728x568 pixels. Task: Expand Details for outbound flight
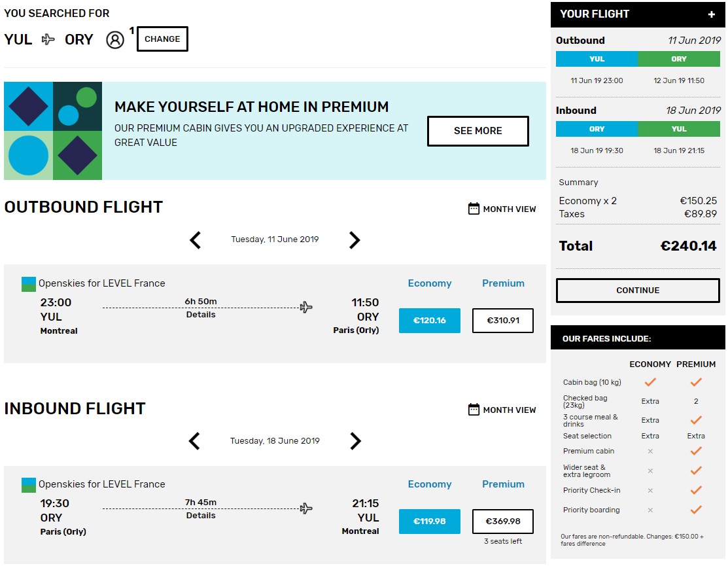pyautogui.click(x=201, y=315)
